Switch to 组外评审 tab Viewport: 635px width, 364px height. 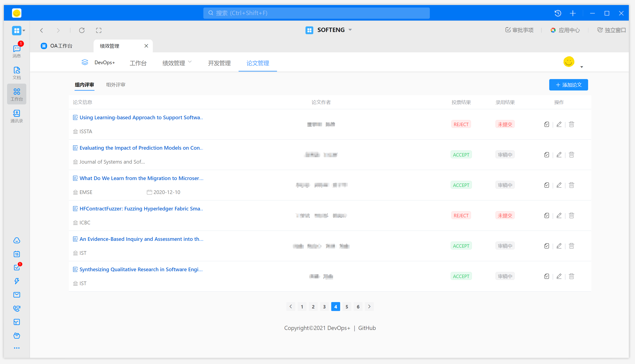pos(115,85)
